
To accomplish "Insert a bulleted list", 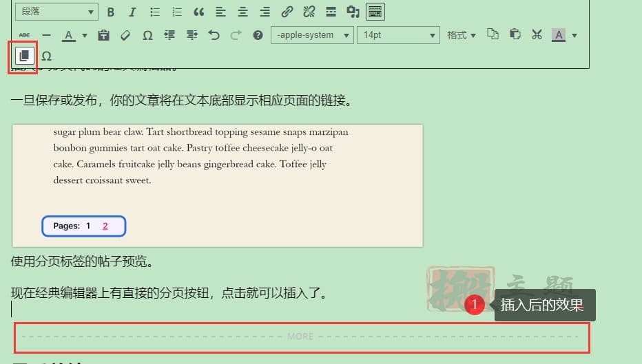I will point(155,12).
